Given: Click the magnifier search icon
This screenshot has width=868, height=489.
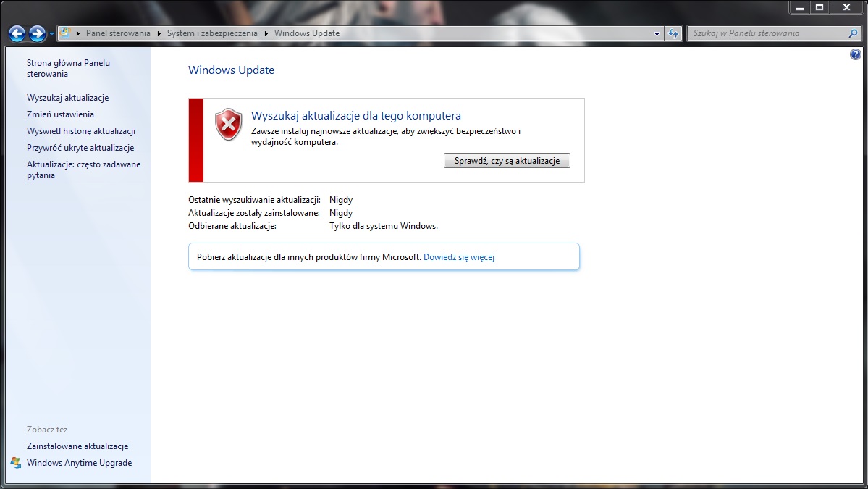Looking at the screenshot, I should pyautogui.click(x=853, y=33).
